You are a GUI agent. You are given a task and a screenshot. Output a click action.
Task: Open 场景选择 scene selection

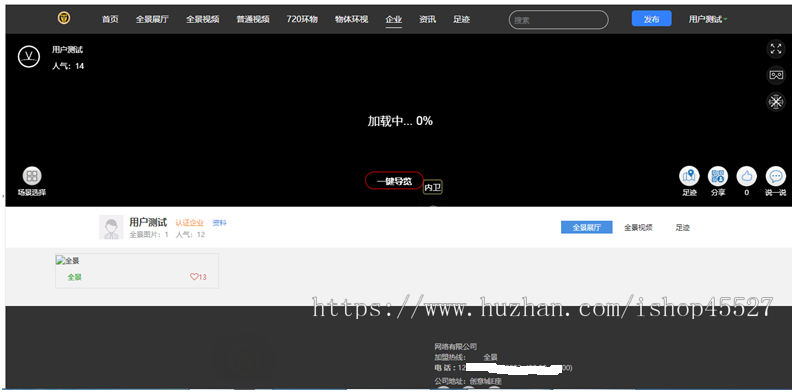coord(32,182)
